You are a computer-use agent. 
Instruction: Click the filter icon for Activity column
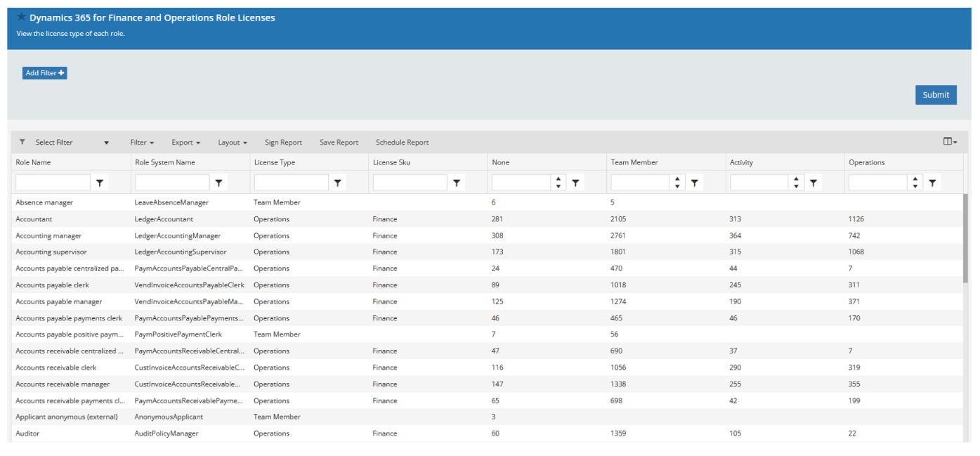point(814,183)
